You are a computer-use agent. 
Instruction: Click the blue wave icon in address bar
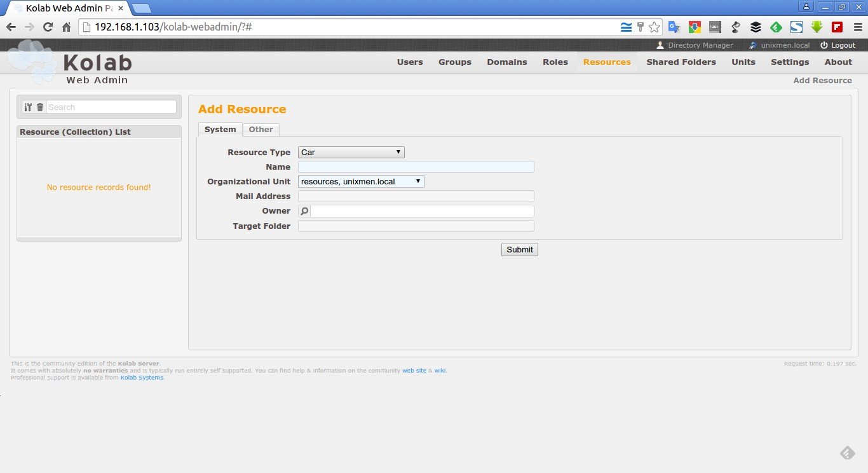tap(627, 27)
